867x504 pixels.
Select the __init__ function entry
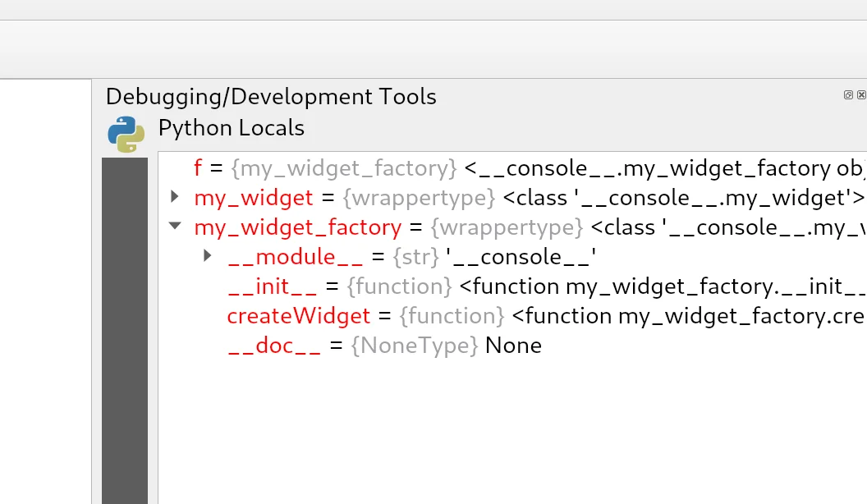tap(272, 286)
